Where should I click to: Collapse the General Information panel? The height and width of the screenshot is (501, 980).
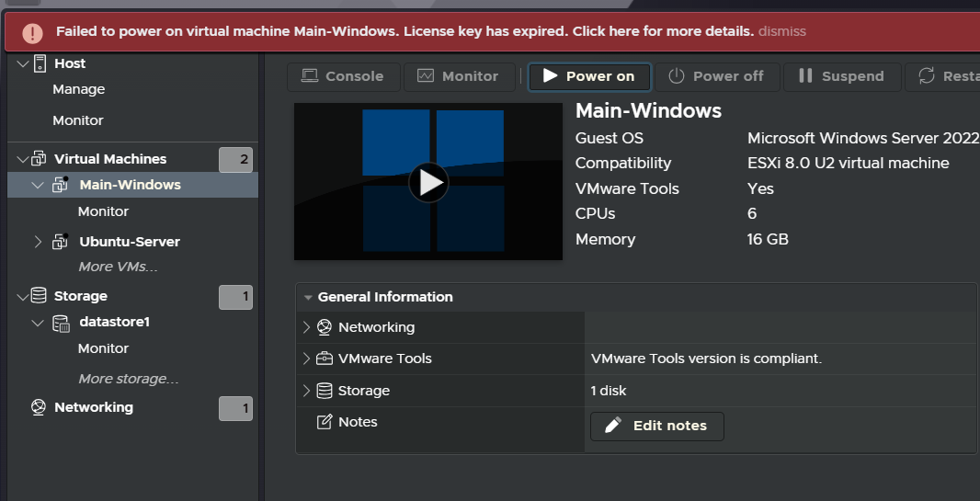(307, 297)
